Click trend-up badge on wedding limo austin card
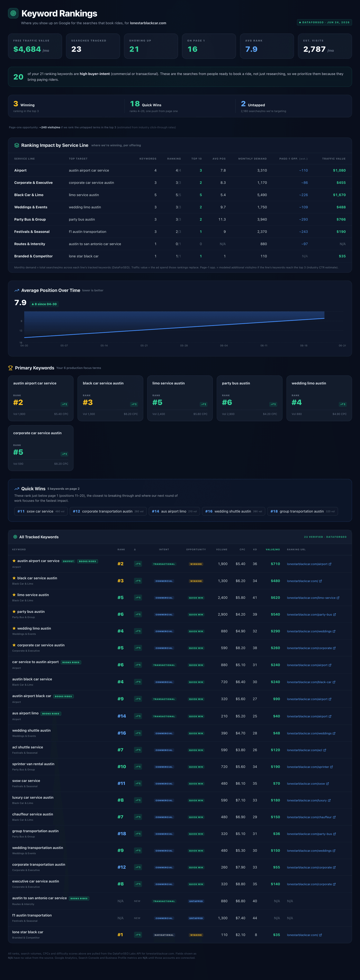The height and width of the screenshot is (980, 360). click(343, 404)
